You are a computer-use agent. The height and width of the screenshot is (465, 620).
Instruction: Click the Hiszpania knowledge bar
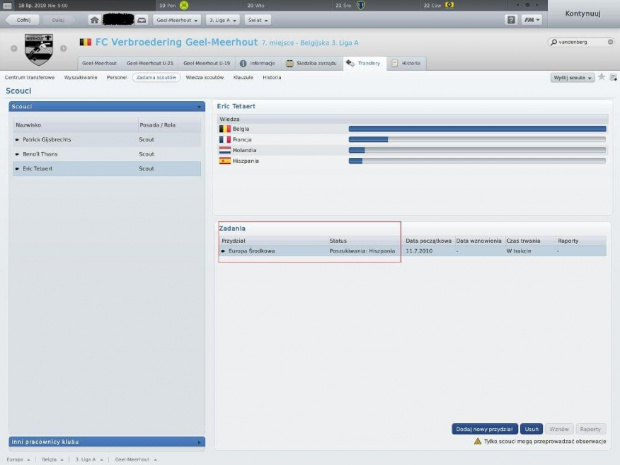(x=477, y=161)
